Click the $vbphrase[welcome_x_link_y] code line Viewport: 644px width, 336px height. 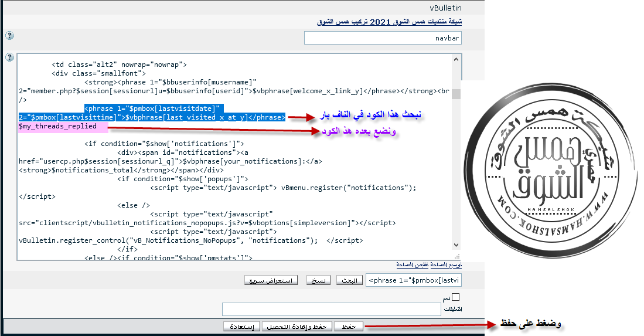coord(234,91)
